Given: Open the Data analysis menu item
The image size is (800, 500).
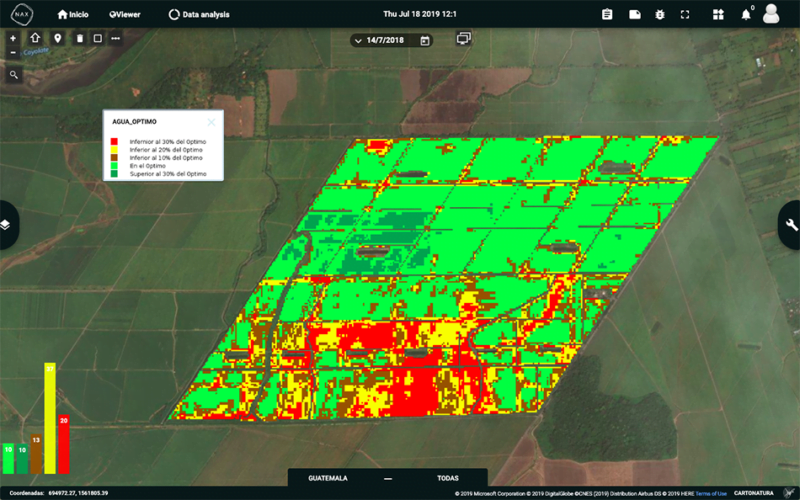Looking at the screenshot, I should (x=199, y=14).
